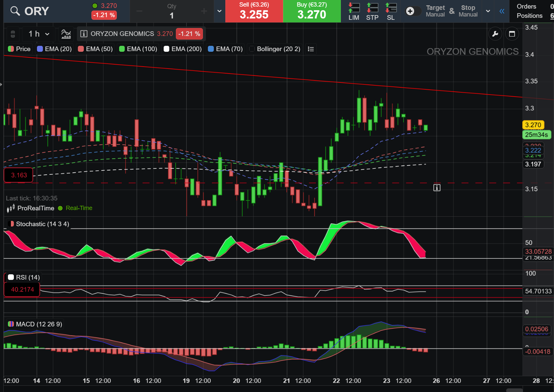Click the chart type indicator icon
The width and height of the screenshot is (554, 392).
(66, 34)
